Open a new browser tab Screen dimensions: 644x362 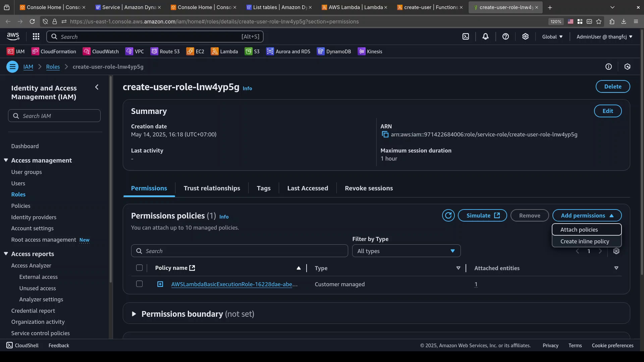point(550,7)
